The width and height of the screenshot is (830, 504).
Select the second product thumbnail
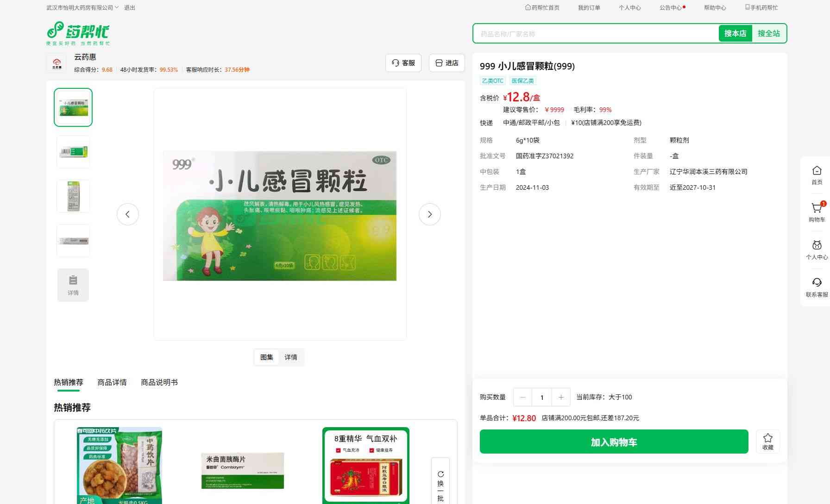(73, 152)
